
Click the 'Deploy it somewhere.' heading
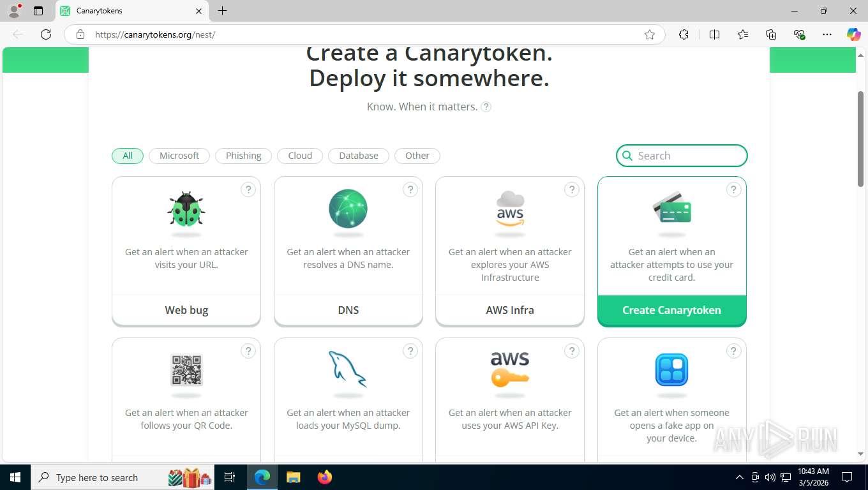[430, 78]
